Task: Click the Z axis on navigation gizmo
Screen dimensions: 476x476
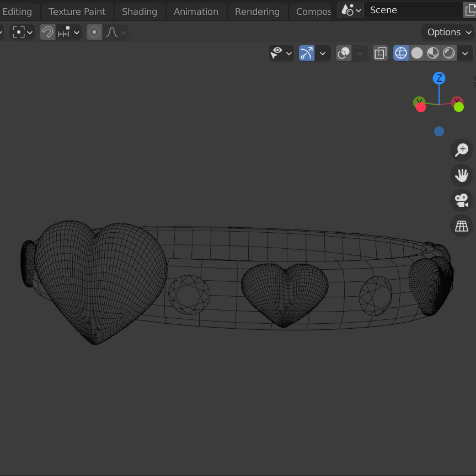Action: click(x=439, y=78)
